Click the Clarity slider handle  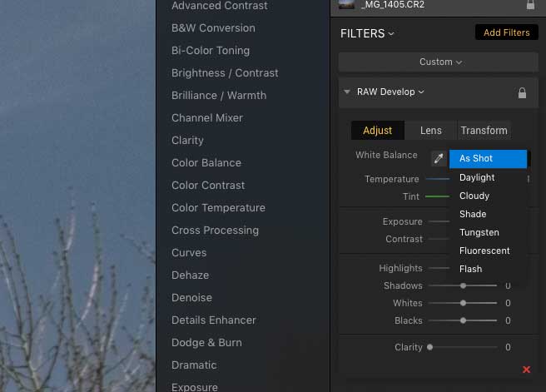click(x=429, y=347)
